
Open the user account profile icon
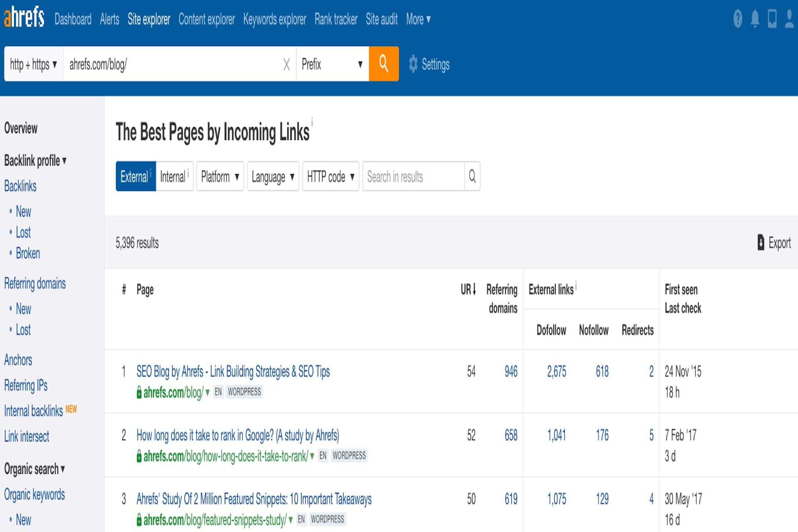(789, 19)
